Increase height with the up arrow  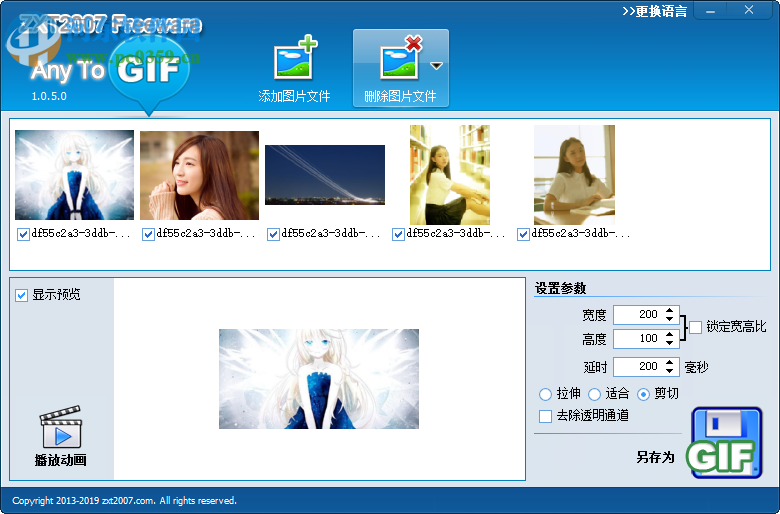[670, 334]
